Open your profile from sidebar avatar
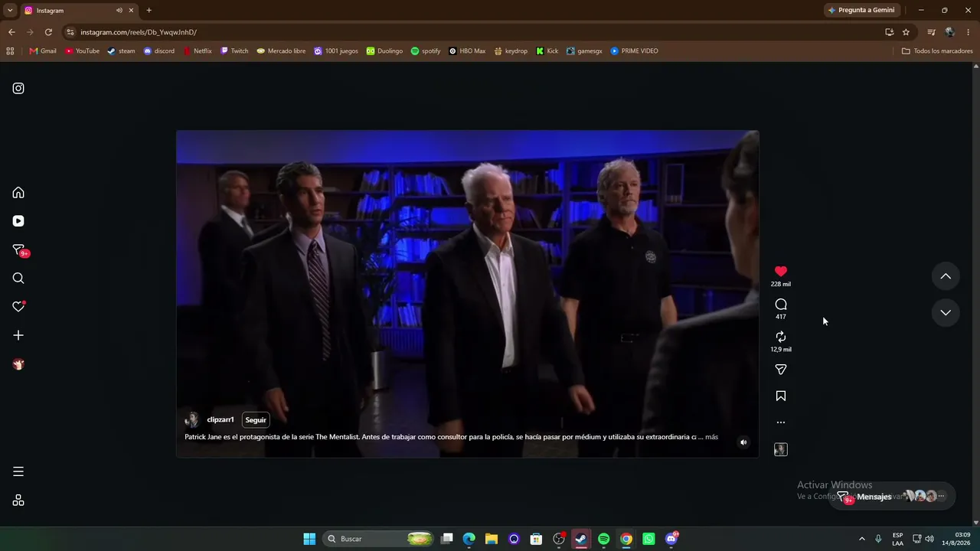980x551 pixels. pos(18,364)
